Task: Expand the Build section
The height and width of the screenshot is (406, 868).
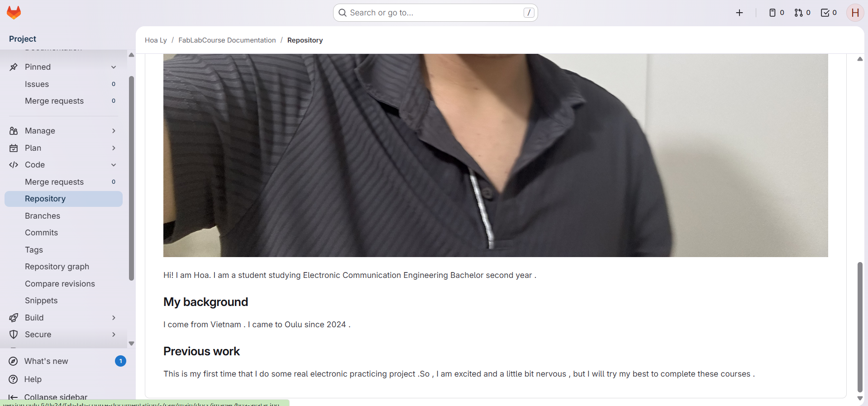Action: click(63, 318)
